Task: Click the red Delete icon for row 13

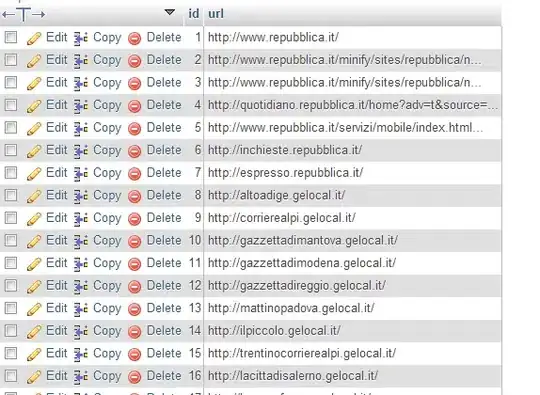Action: click(x=134, y=309)
